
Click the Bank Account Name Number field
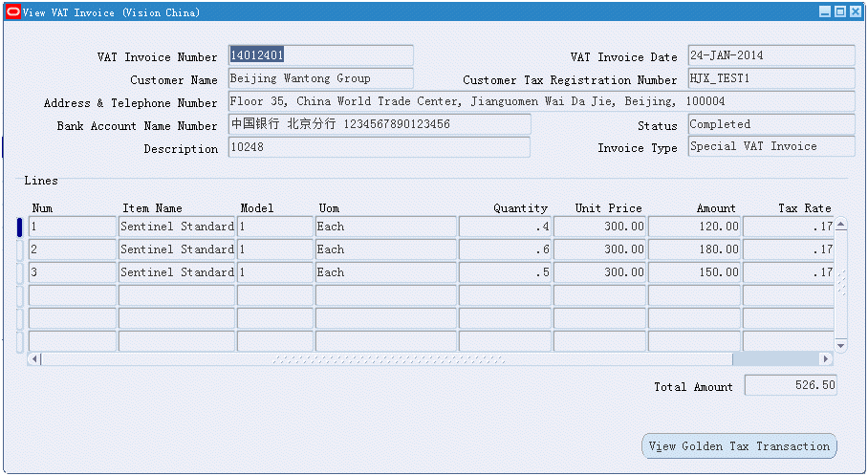[380, 124]
